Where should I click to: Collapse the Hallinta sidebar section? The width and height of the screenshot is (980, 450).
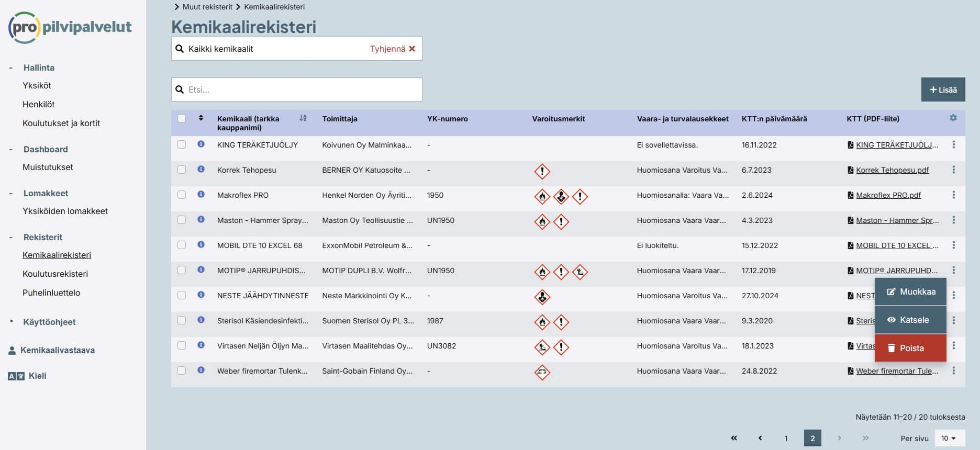11,67
